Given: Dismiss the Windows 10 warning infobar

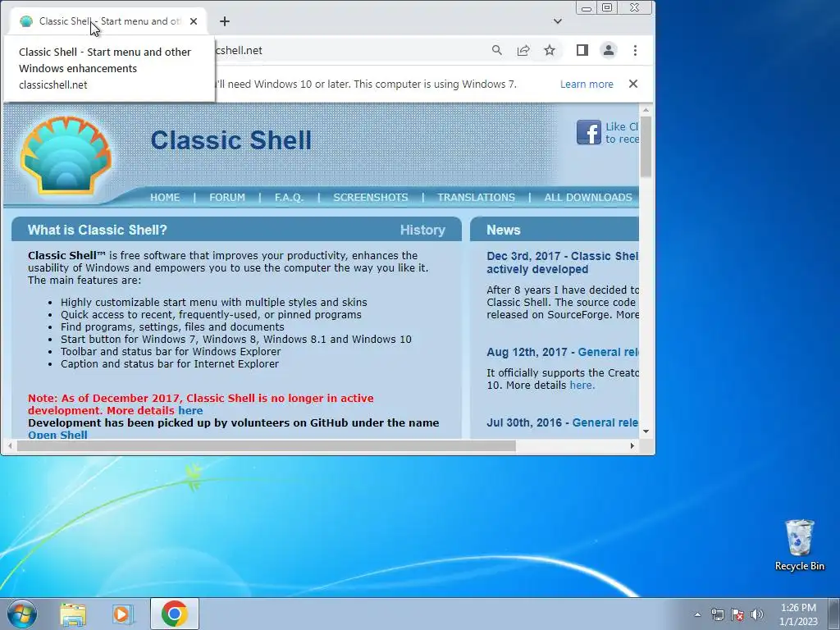Looking at the screenshot, I should pyautogui.click(x=633, y=84).
